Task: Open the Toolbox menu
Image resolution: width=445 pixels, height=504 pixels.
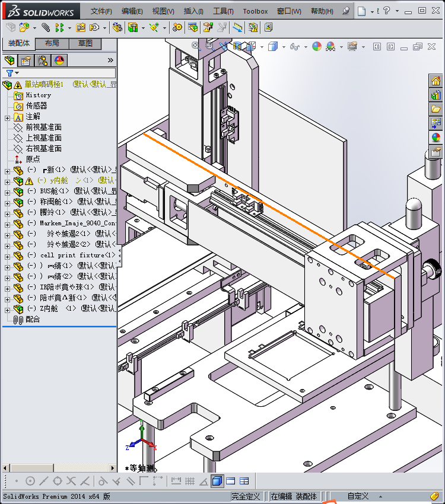Action: pos(255,11)
